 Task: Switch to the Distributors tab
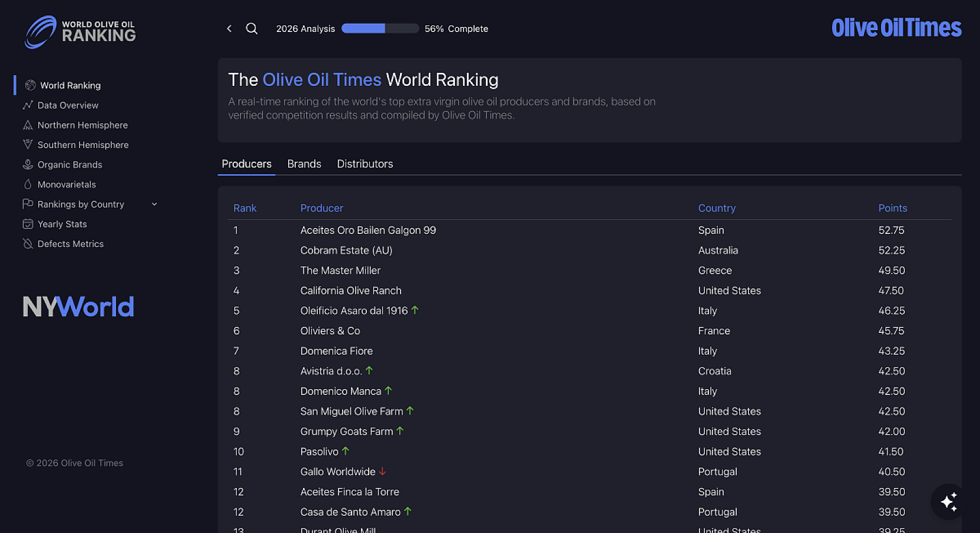(365, 164)
